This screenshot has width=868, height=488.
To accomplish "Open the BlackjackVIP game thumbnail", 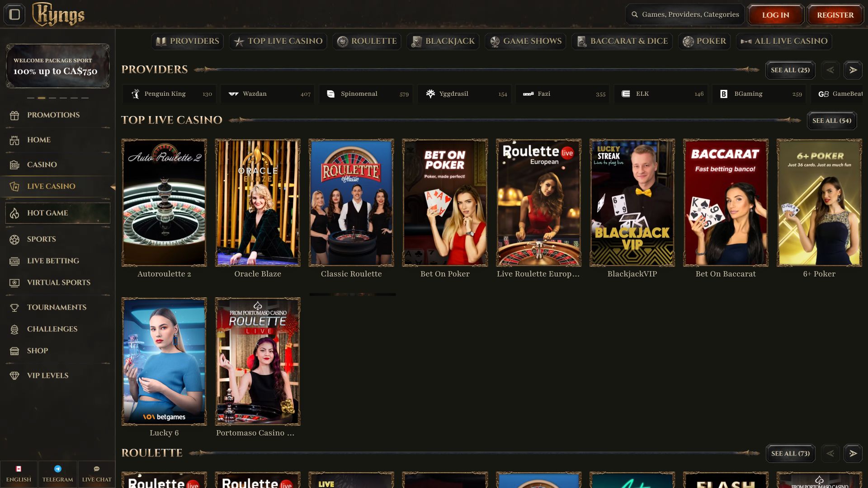I will coord(632,202).
